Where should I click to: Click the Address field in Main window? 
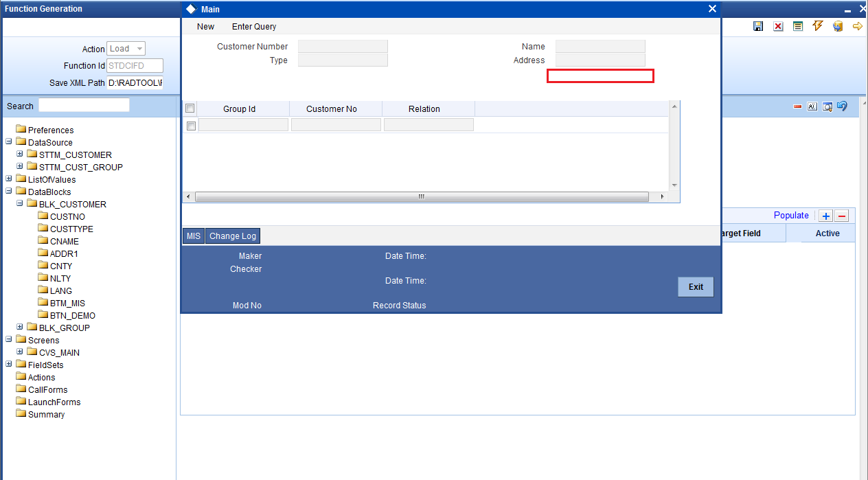tap(600, 60)
